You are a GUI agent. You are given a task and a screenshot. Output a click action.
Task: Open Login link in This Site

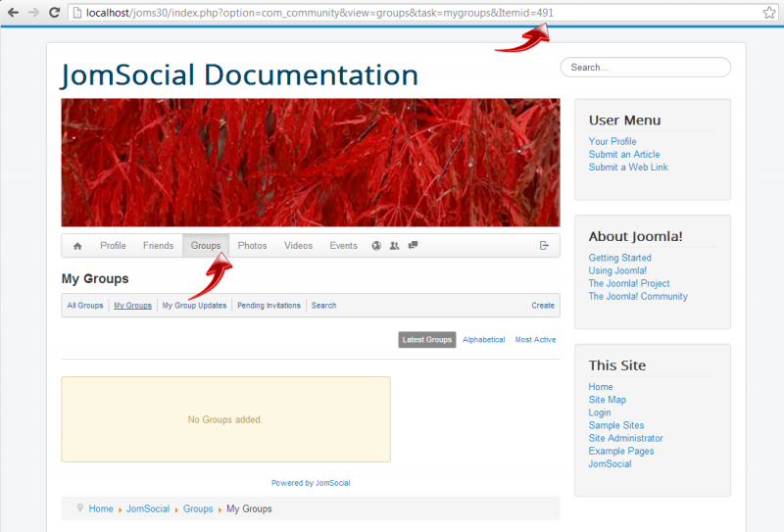(x=600, y=412)
